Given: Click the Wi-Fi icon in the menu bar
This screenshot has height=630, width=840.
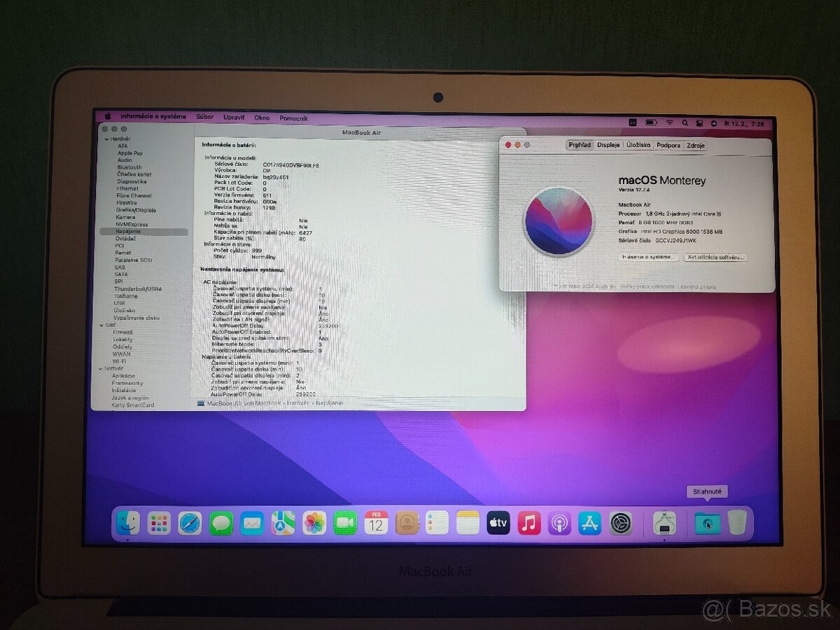Looking at the screenshot, I should (670, 121).
